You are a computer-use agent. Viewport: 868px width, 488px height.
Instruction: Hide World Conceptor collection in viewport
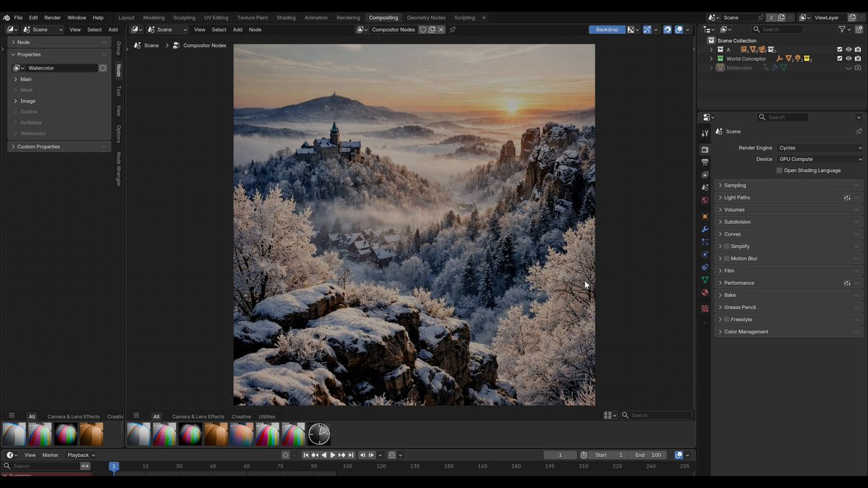[x=849, y=59]
